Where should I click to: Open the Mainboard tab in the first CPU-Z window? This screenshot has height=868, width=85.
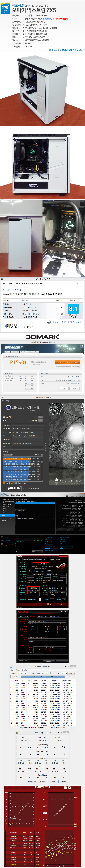pyautogui.click(x=33, y=560)
